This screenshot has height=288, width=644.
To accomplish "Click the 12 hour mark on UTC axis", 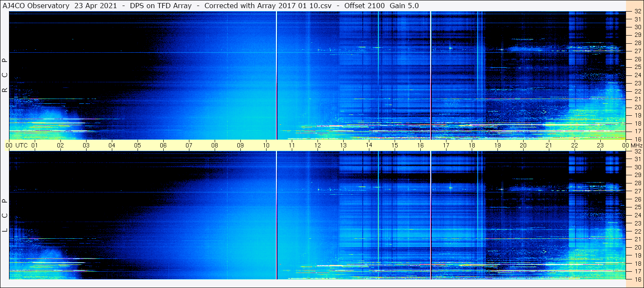I will coord(318,145).
